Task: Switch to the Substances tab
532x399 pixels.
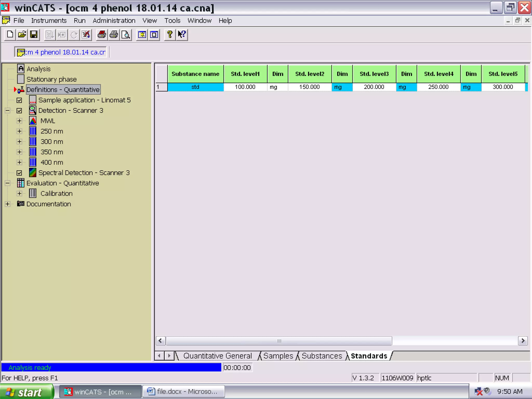Action: tap(322, 356)
